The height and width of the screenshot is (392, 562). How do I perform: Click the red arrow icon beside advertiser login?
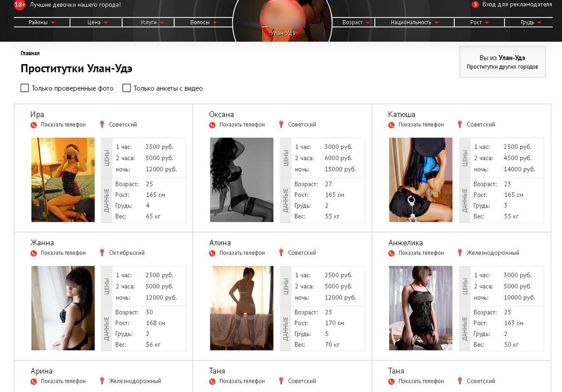475,5
